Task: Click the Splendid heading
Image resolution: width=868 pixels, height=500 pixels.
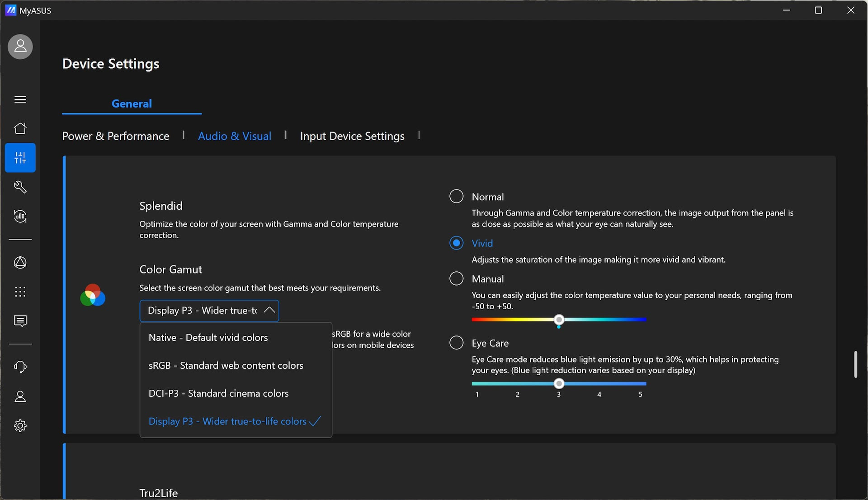Action: 161,206
